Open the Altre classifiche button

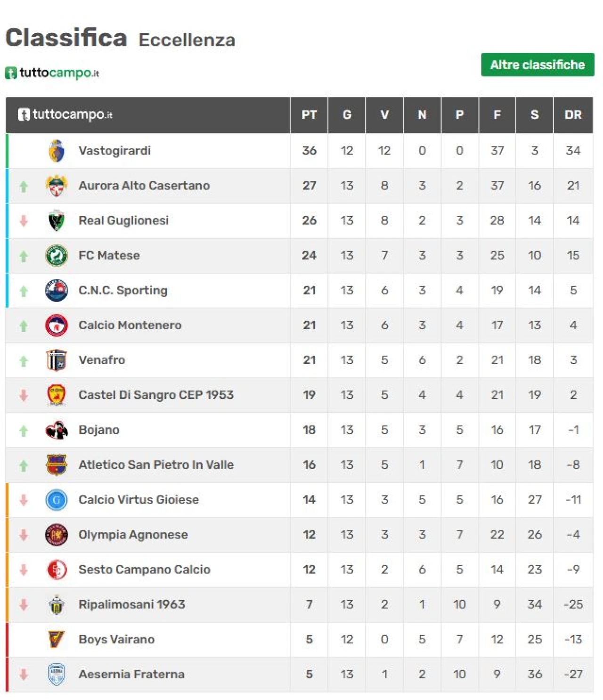click(x=538, y=65)
